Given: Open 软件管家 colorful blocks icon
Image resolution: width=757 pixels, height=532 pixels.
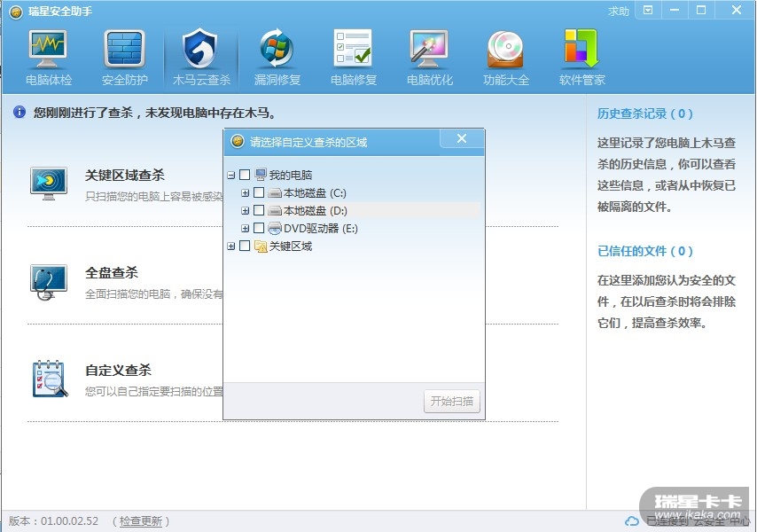Looking at the screenshot, I should (581, 48).
